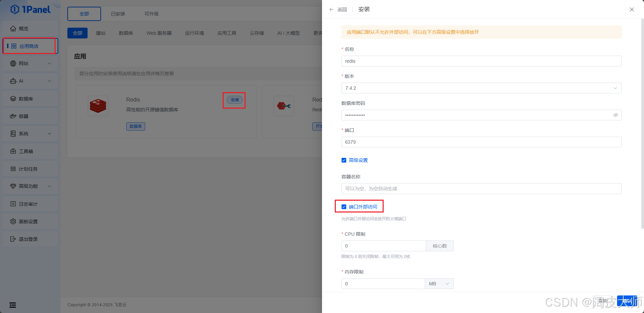Click the 名称 input field with redis
Image resolution: width=644 pixels, height=313 pixels.
[x=481, y=61]
